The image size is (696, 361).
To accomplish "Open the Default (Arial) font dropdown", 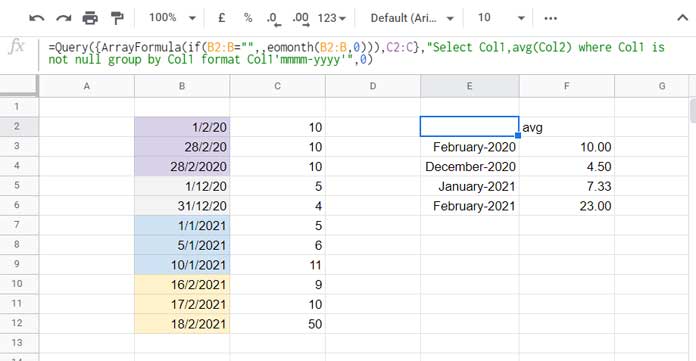I will click(x=412, y=18).
